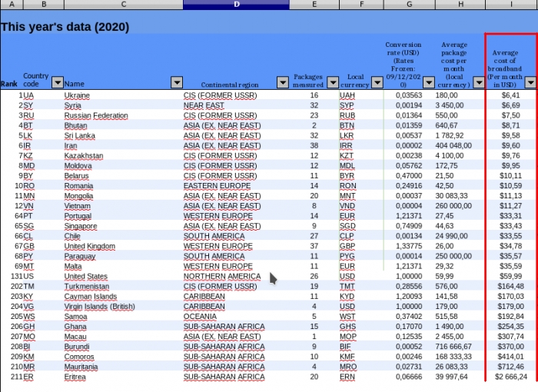Select the Singapore name cell
The image size is (538, 392).
[x=124, y=226]
